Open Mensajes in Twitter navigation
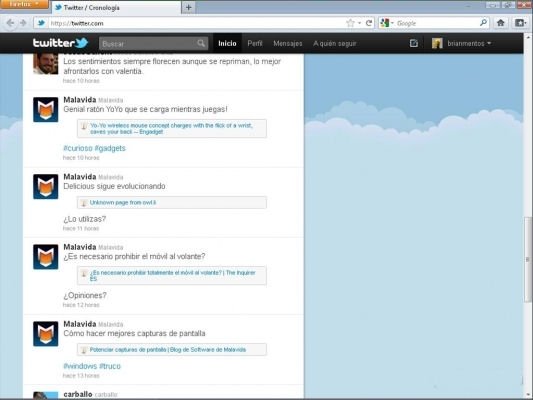 coord(288,44)
